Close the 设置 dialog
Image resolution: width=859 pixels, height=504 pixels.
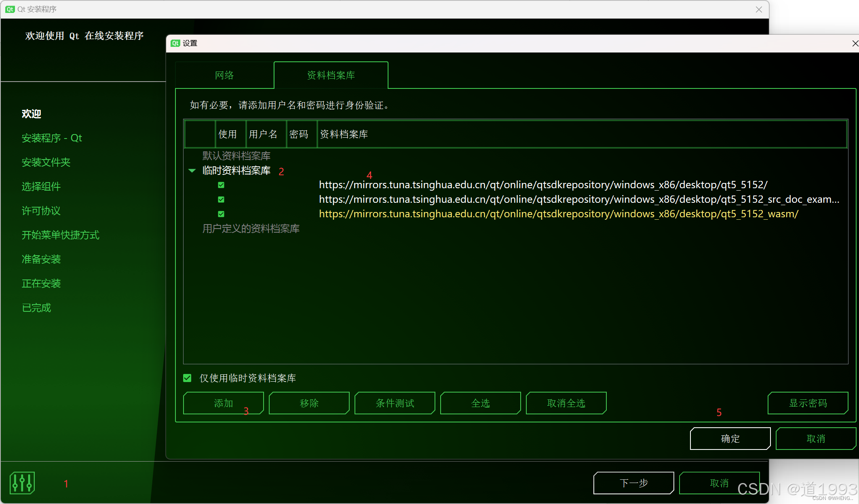pos(855,43)
